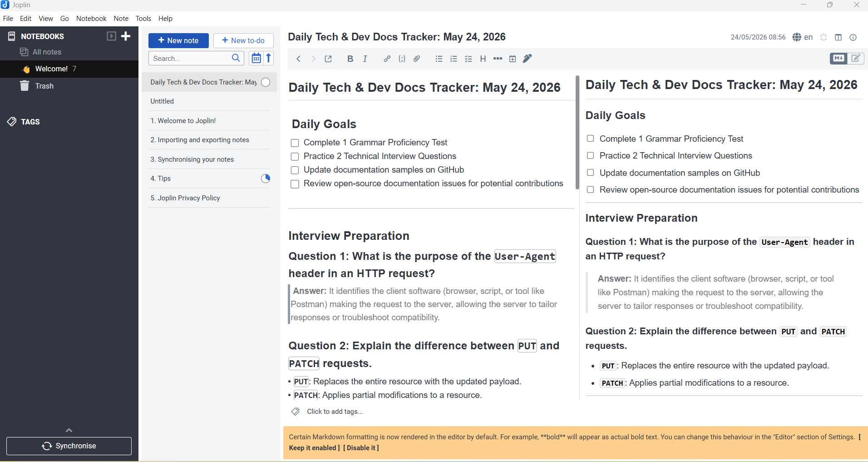This screenshot has width=868, height=462.
Task: Attach a file using paperclip icon
Action: click(417, 59)
